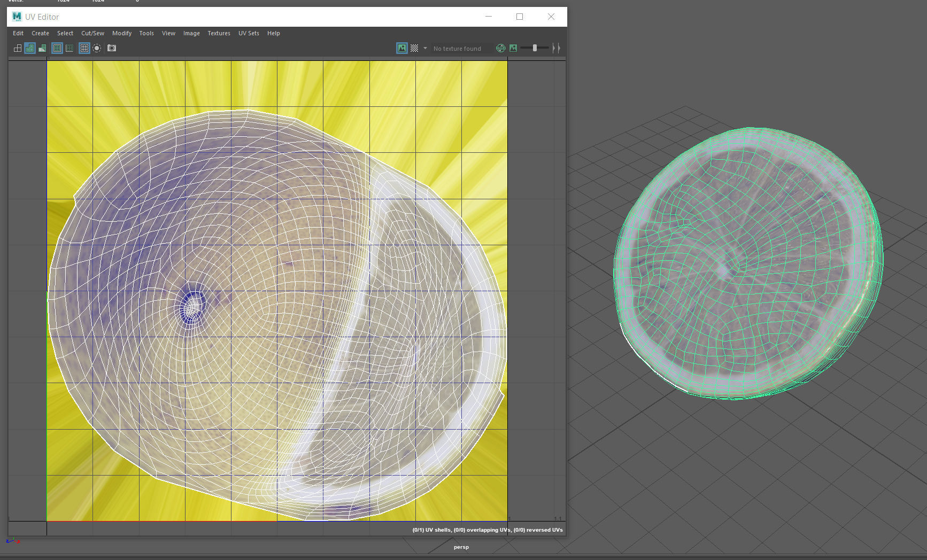Adjust the image dimming slider handle
Image resolution: width=927 pixels, height=560 pixels.
click(535, 48)
